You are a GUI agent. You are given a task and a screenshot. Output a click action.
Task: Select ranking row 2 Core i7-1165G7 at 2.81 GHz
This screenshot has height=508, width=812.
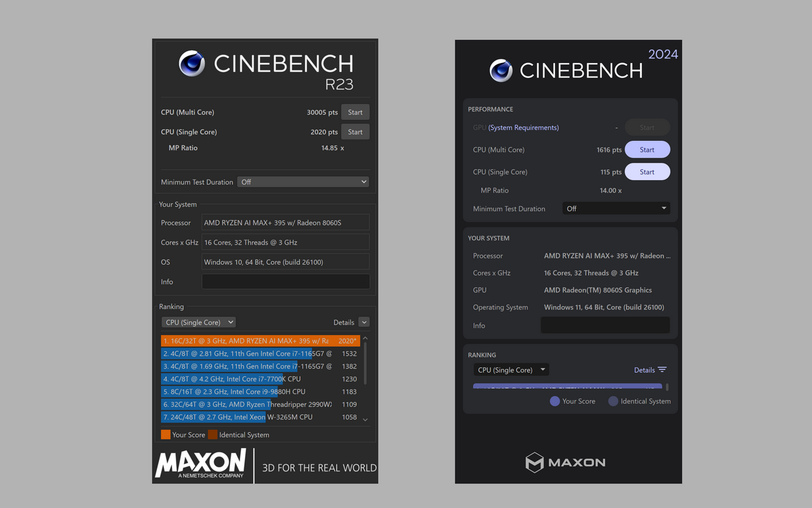(x=261, y=354)
